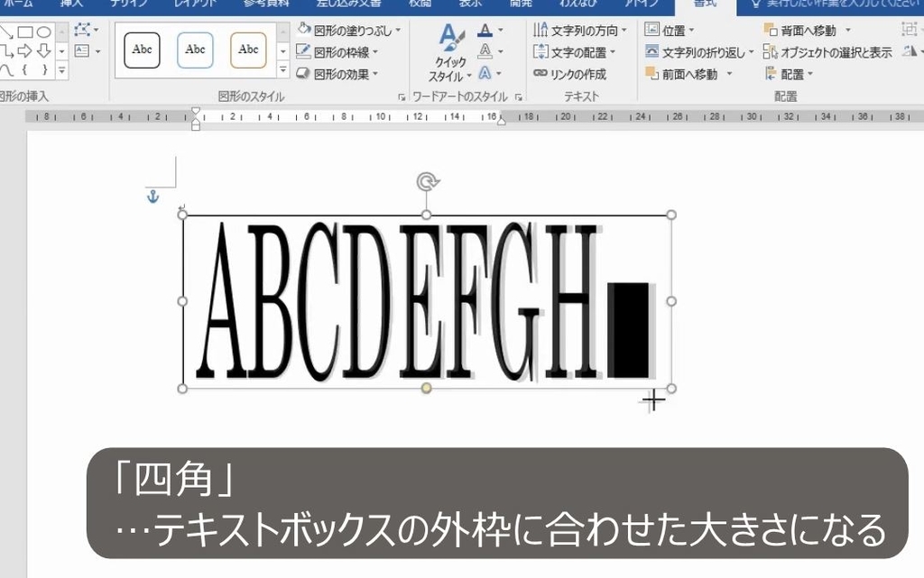Open the arrow beside 前面へ移動
Screen dimensions: 924x578
729,74
